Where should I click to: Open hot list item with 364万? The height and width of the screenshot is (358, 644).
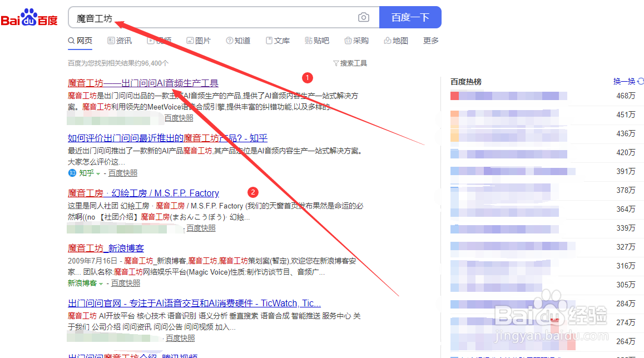(543, 210)
